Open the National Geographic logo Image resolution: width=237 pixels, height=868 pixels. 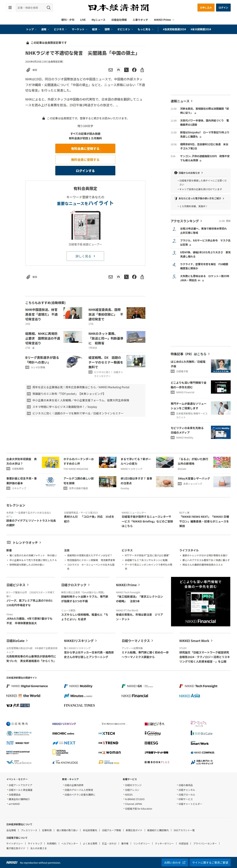click(60, 752)
